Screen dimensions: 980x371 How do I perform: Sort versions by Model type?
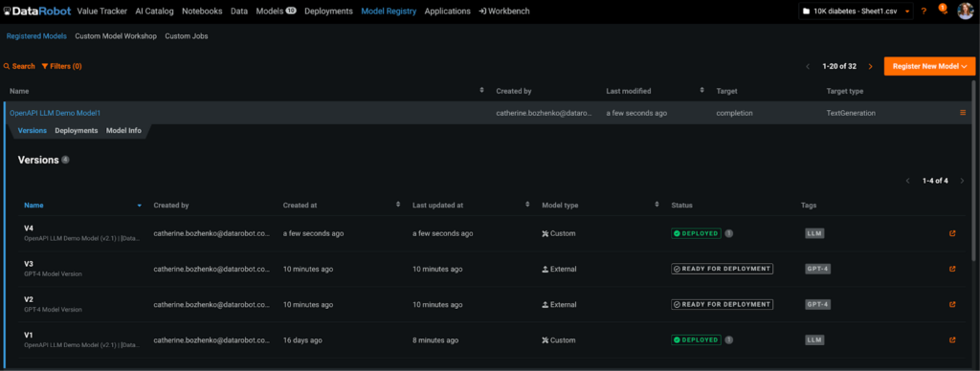click(657, 205)
